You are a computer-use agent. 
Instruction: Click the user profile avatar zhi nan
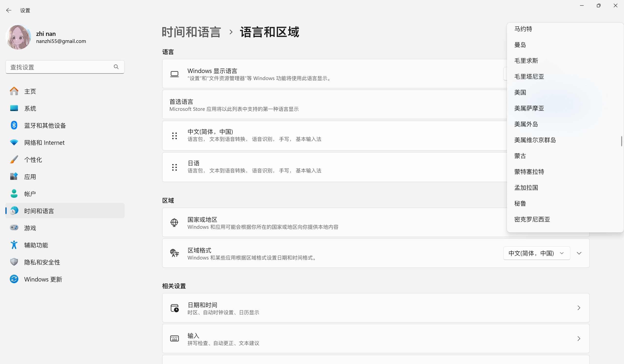click(18, 37)
